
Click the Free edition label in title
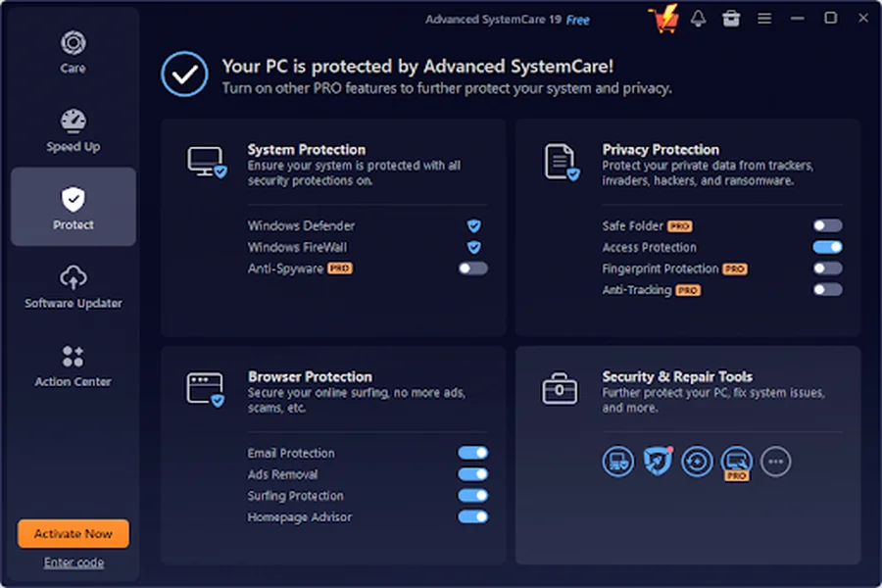pos(577,21)
